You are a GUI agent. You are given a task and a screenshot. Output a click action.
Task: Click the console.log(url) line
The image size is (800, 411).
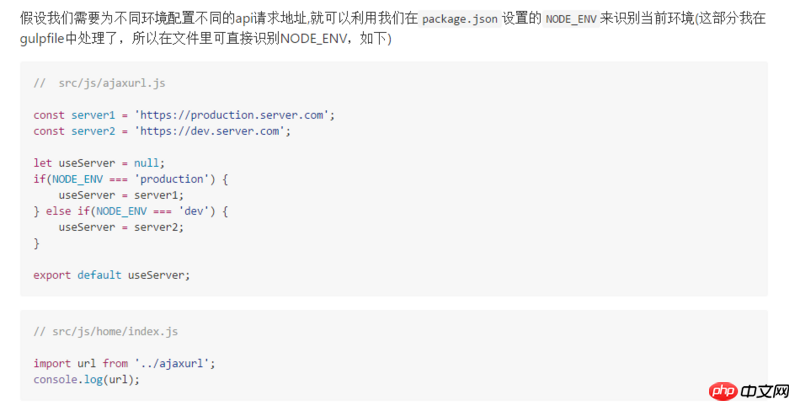(86, 379)
